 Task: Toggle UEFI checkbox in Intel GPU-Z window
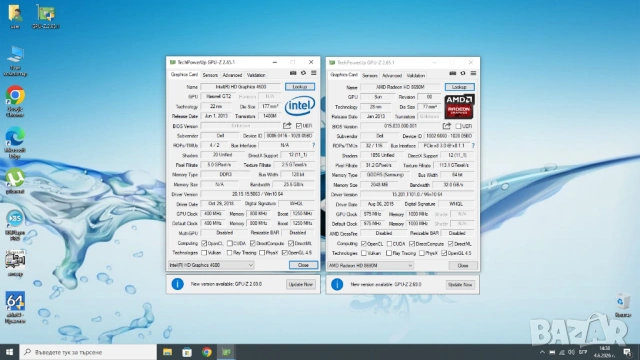pos(299,126)
